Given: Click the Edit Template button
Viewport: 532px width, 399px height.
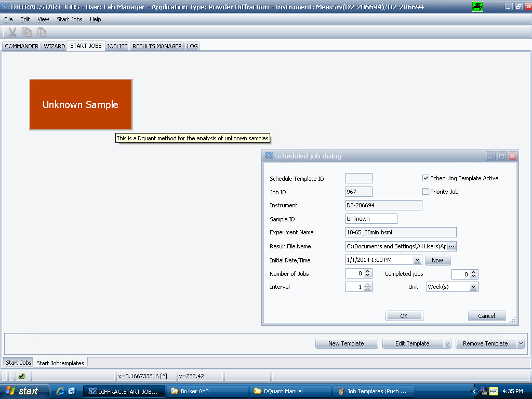Looking at the screenshot, I should 413,343.
